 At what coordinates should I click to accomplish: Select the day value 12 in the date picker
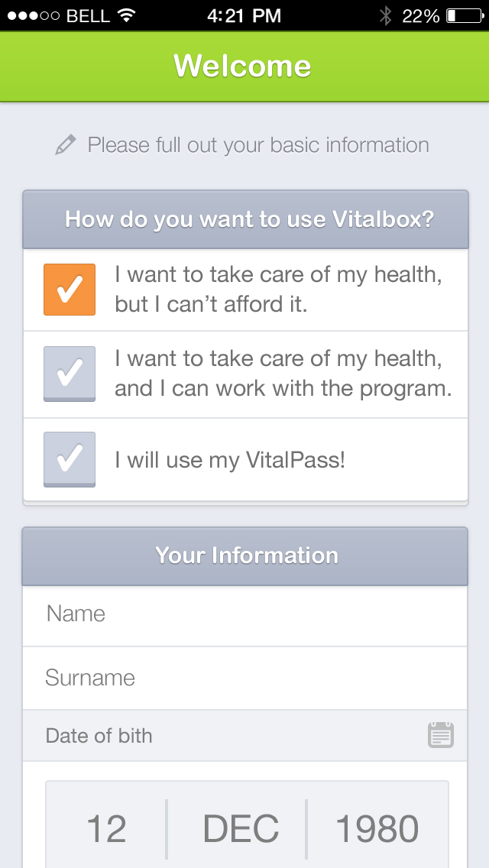click(x=106, y=829)
